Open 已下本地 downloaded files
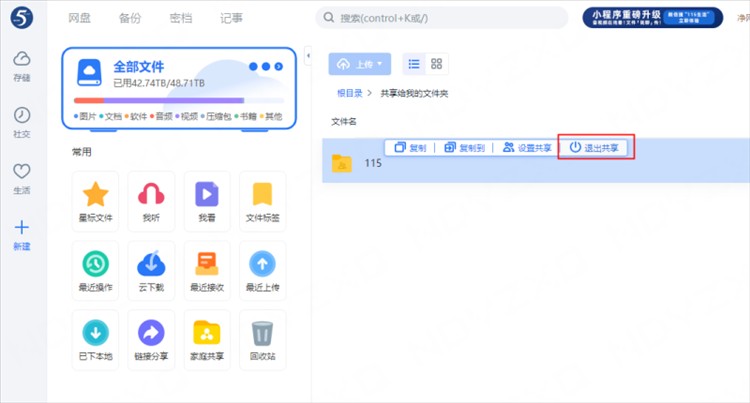Viewport: 750px width, 403px height. point(95,340)
